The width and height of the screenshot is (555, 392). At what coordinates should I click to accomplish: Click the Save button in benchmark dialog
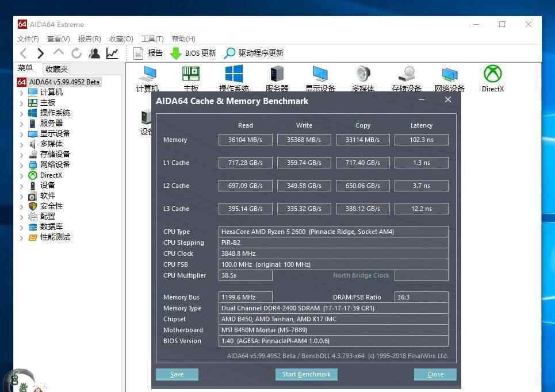click(x=177, y=374)
